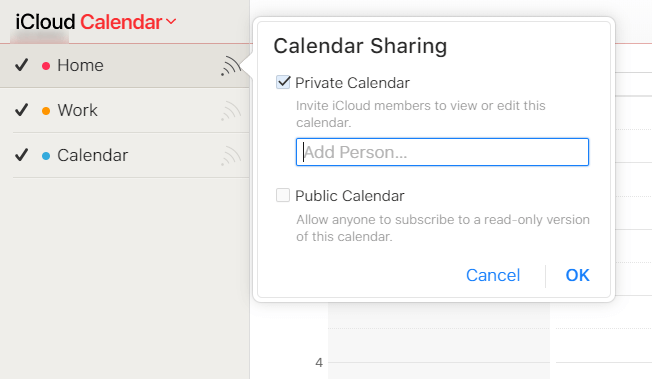
Task: Uncheck the Private Calendar checkbox
Action: click(283, 82)
